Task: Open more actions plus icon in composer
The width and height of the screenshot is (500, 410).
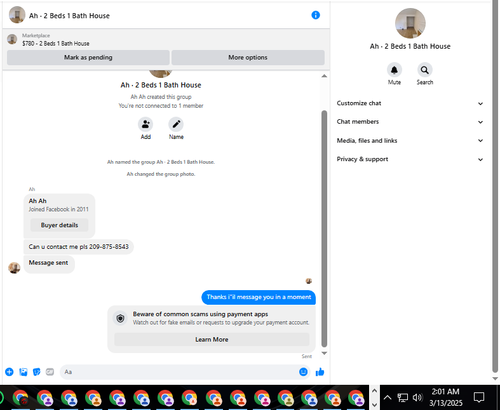Action: [x=9, y=372]
